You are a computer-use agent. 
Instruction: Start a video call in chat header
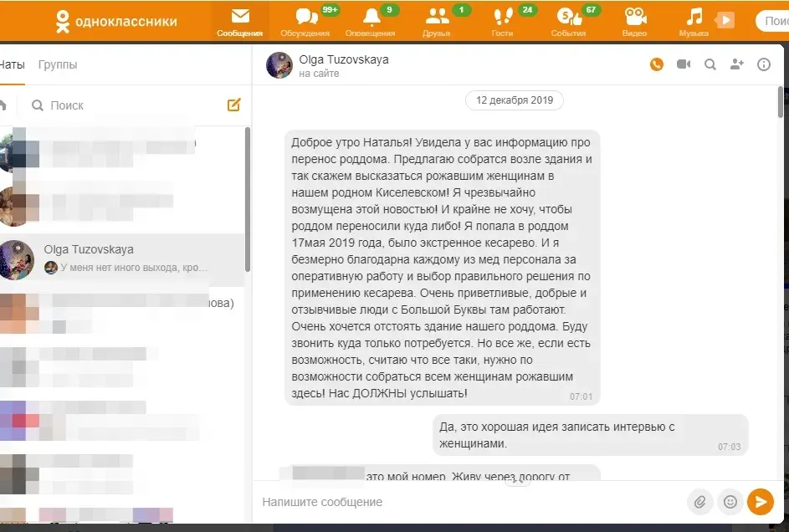point(684,64)
